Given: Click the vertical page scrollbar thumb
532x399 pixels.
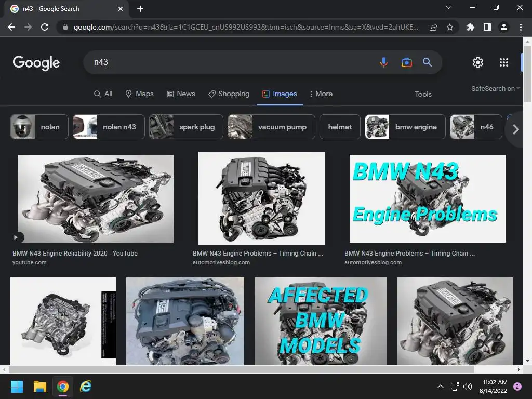Looking at the screenshot, I should click(527, 74).
